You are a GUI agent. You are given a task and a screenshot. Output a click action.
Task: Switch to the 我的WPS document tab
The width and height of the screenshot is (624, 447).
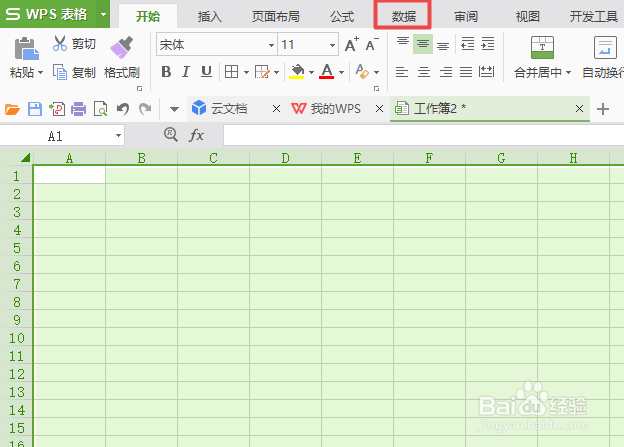point(336,108)
